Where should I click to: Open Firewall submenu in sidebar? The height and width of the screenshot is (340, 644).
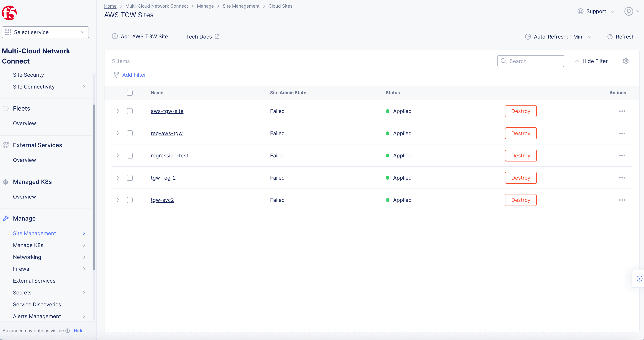point(49,269)
